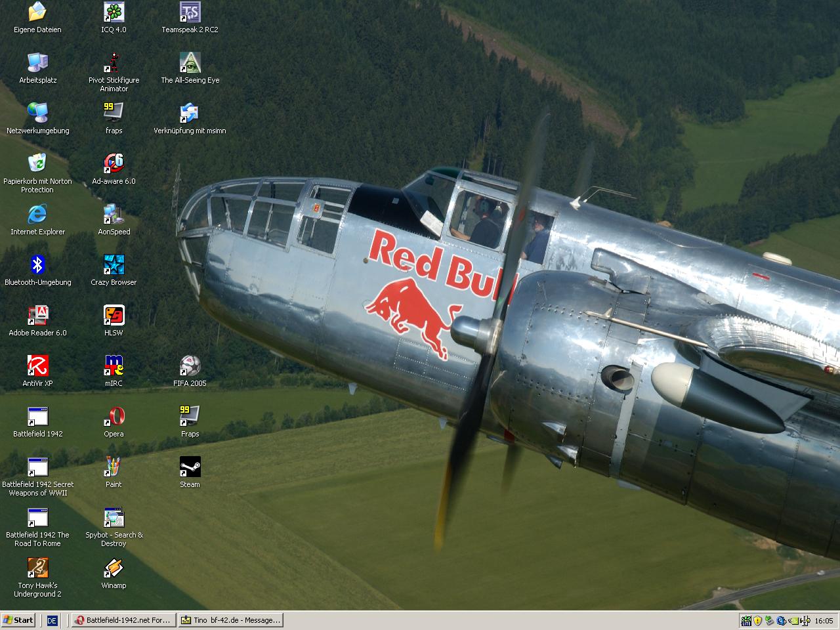Launch the AonSpeed shortcut
Image resolution: width=840 pixels, height=630 pixels.
pos(114,220)
